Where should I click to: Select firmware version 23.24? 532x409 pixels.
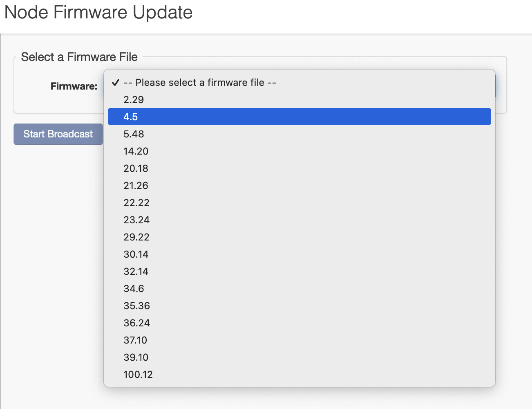tap(136, 220)
